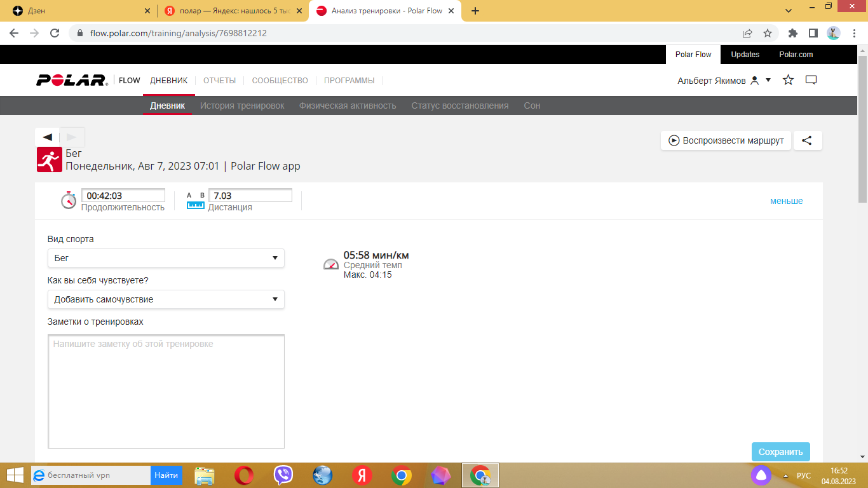Open the Chrome tab search chevron
This screenshot has height=488, width=868.
[x=789, y=11]
